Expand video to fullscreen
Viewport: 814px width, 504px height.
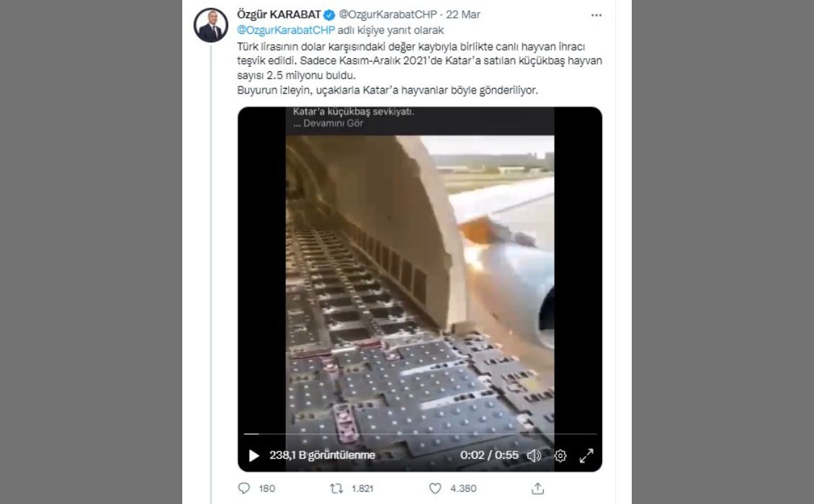click(586, 455)
